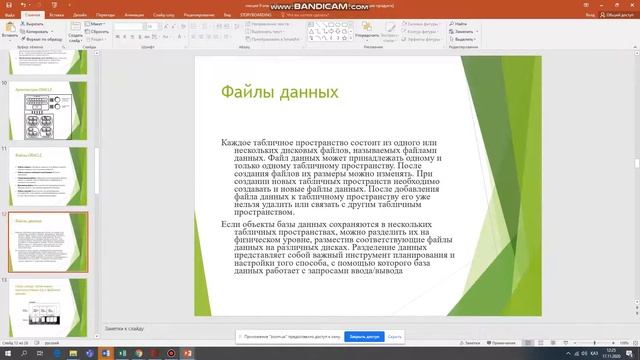Select slide 11 thumbnail in slide panel
Viewport: 640px width, 360px height.
tap(48, 176)
